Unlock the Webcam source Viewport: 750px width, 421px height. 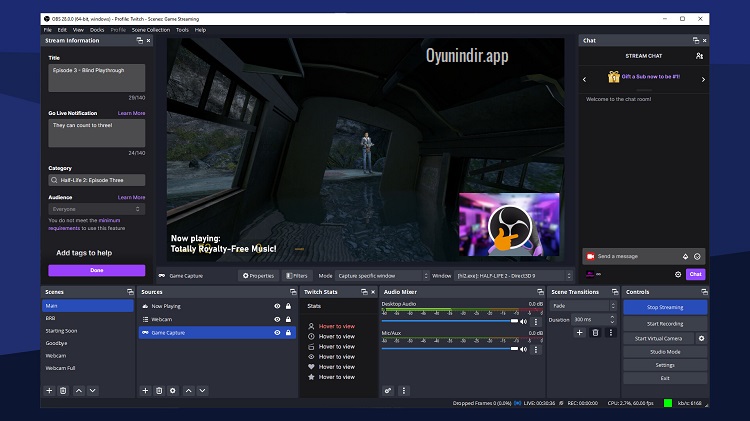click(288, 319)
